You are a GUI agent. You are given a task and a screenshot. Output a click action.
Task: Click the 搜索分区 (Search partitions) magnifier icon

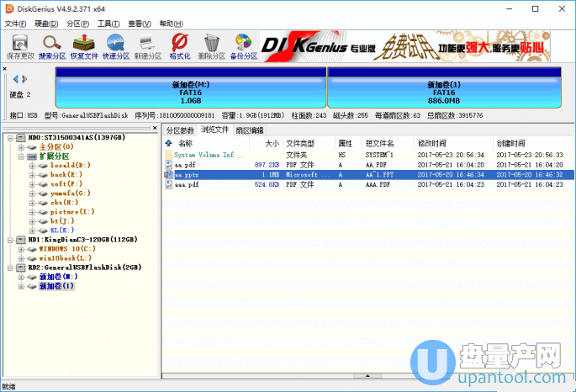tap(51, 45)
